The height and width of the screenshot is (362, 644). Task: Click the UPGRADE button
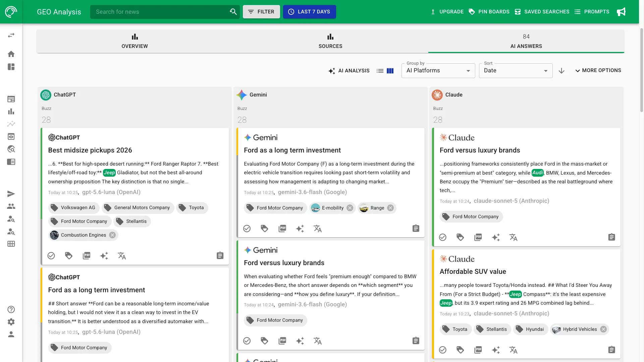tap(447, 12)
